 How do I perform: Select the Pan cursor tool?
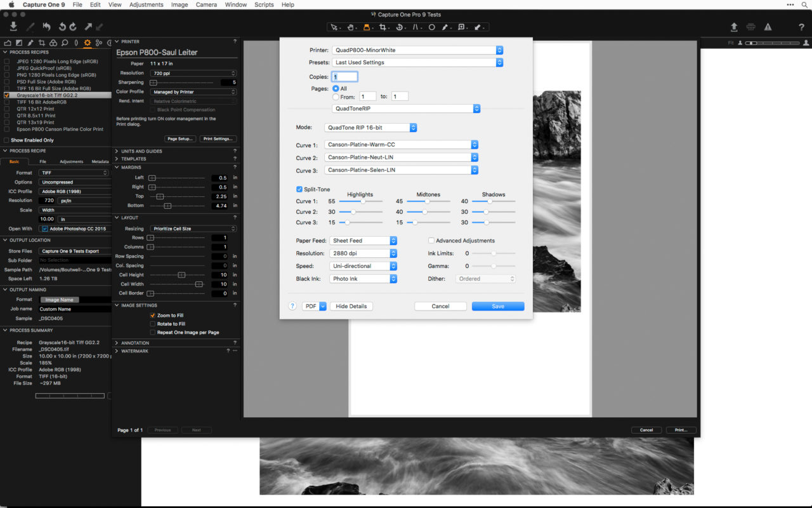(x=351, y=27)
